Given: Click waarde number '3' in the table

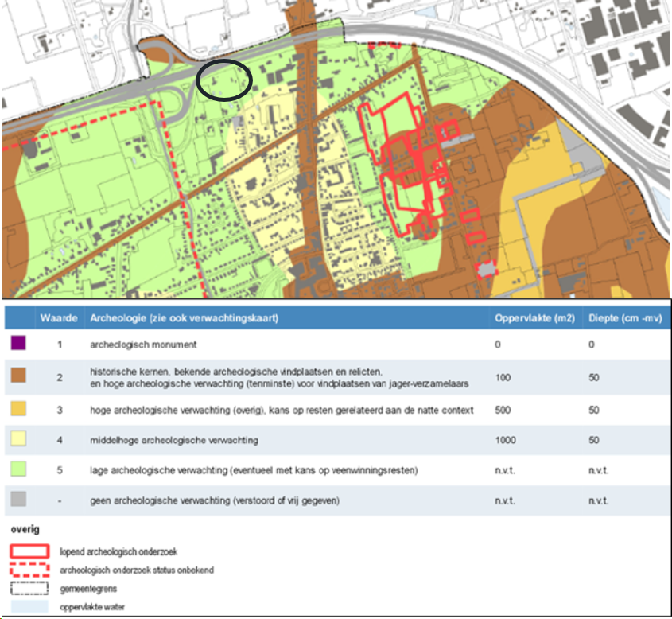Looking at the screenshot, I should pos(60,411).
